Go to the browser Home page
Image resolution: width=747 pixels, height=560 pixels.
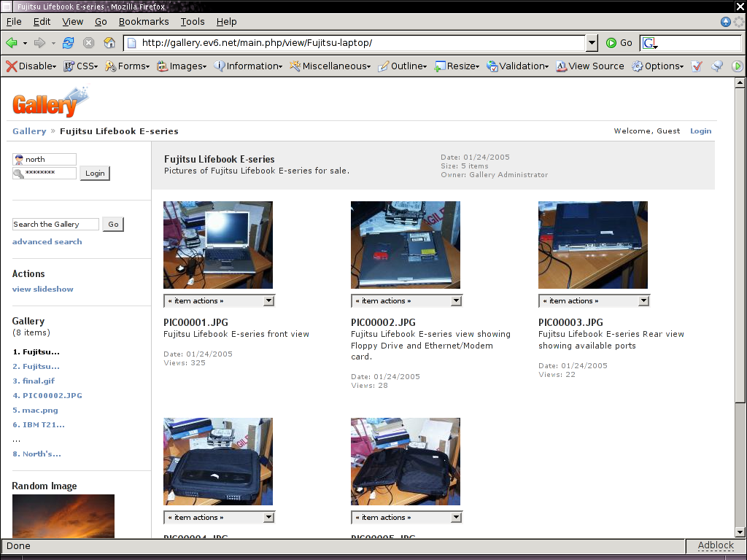109,43
